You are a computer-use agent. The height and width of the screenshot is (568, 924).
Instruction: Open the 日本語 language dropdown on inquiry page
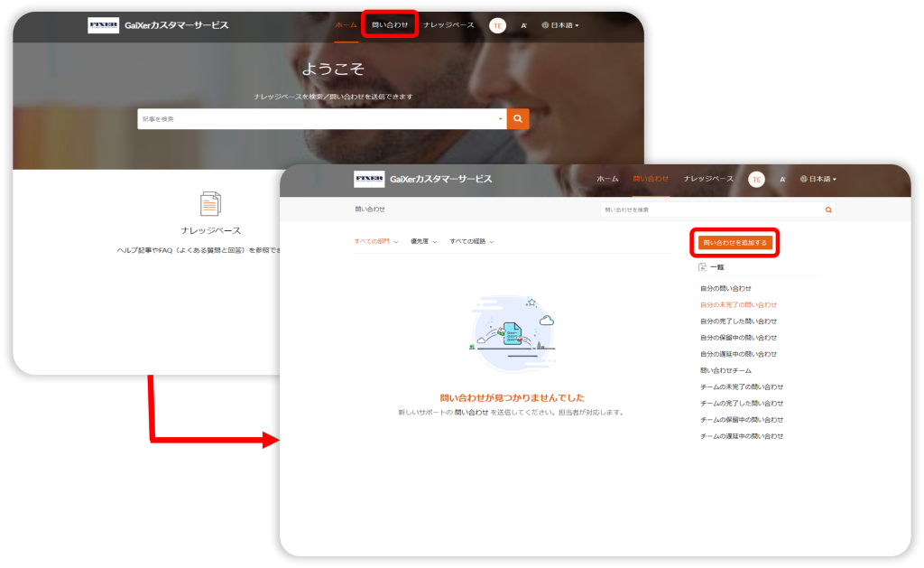pos(818,180)
